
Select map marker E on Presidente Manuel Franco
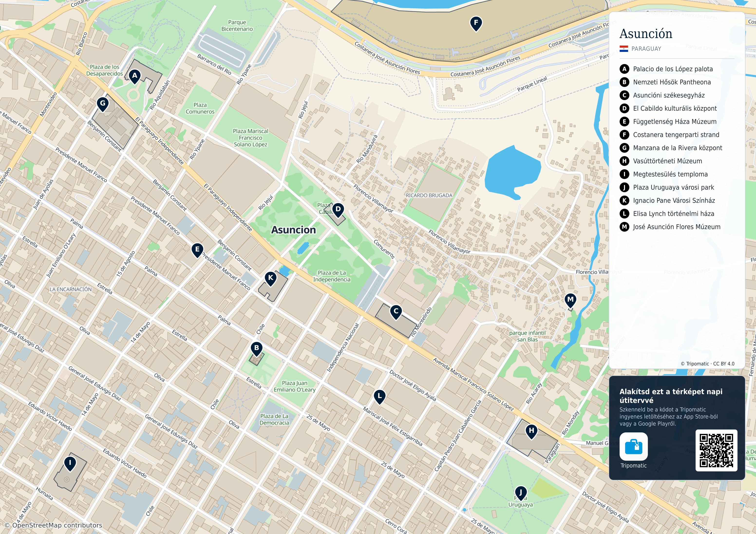(x=197, y=250)
